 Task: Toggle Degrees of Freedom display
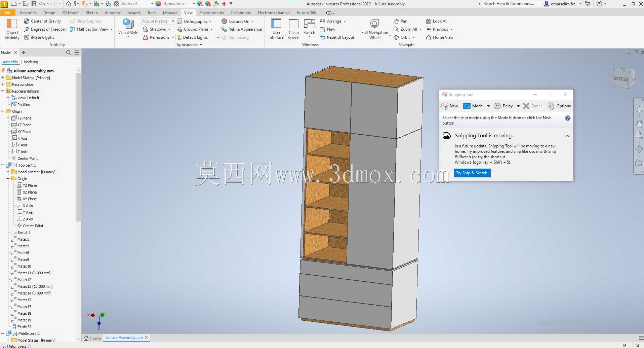(45, 29)
